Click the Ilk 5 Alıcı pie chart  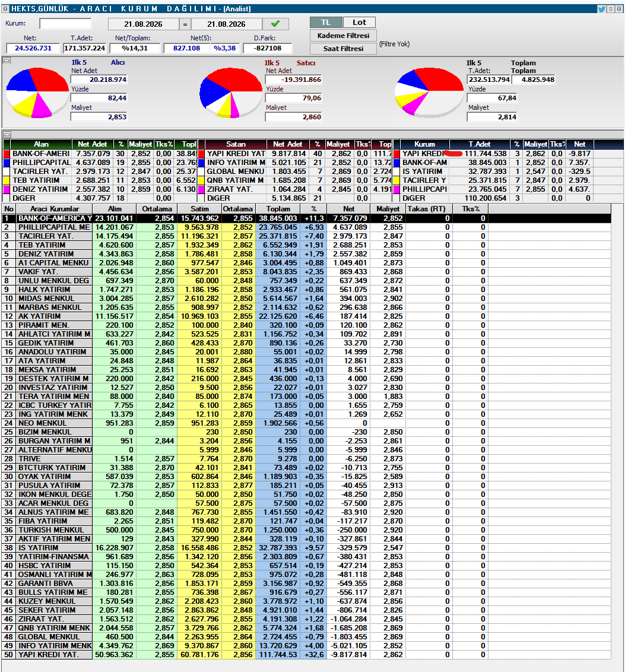tap(37, 91)
